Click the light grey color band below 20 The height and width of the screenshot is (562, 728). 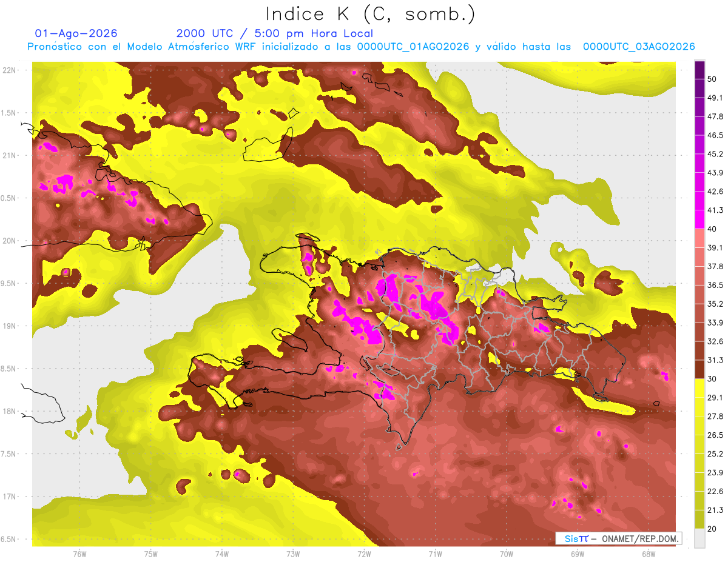coord(699,538)
